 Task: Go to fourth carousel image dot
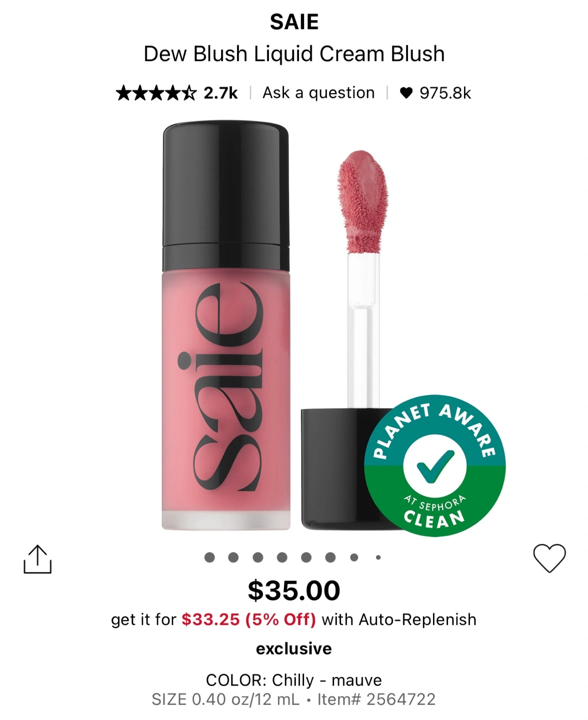tap(282, 557)
